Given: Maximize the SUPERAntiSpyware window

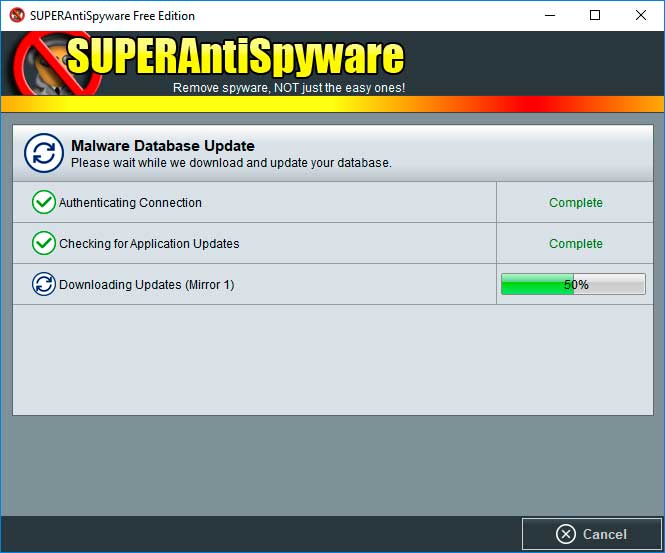Looking at the screenshot, I should pyautogui.click(x=595, y=15).
